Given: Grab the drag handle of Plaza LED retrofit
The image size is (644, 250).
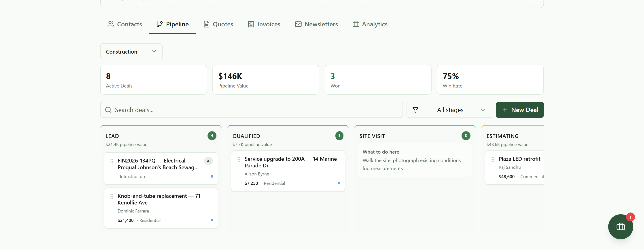Looking at the screenshot, I should [x=493, y=159].
